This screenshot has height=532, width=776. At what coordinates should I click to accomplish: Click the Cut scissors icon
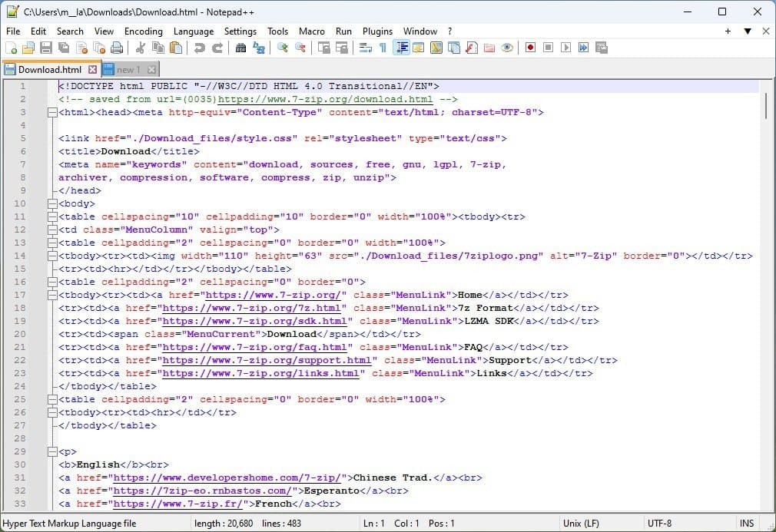pos(141,48)
